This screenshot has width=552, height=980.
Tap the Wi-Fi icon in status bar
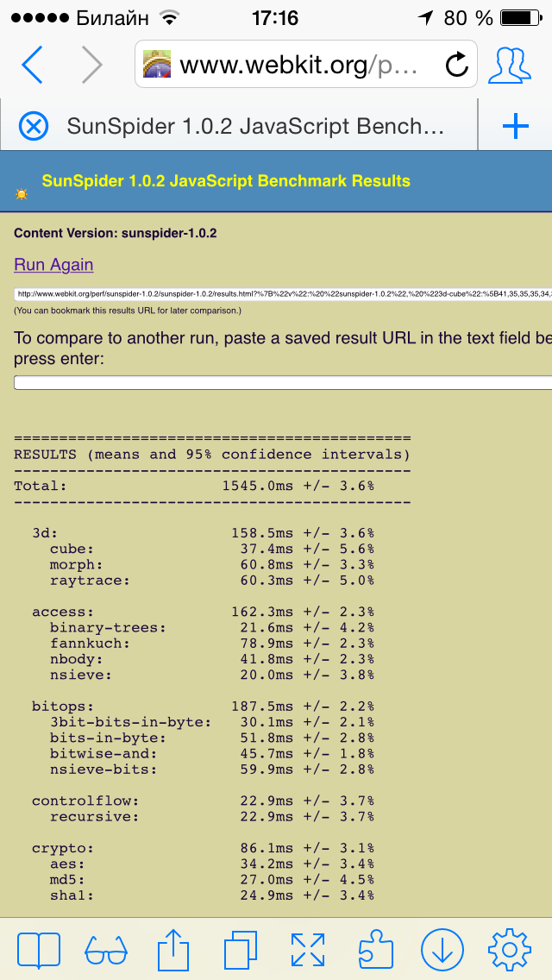(167, 17)
